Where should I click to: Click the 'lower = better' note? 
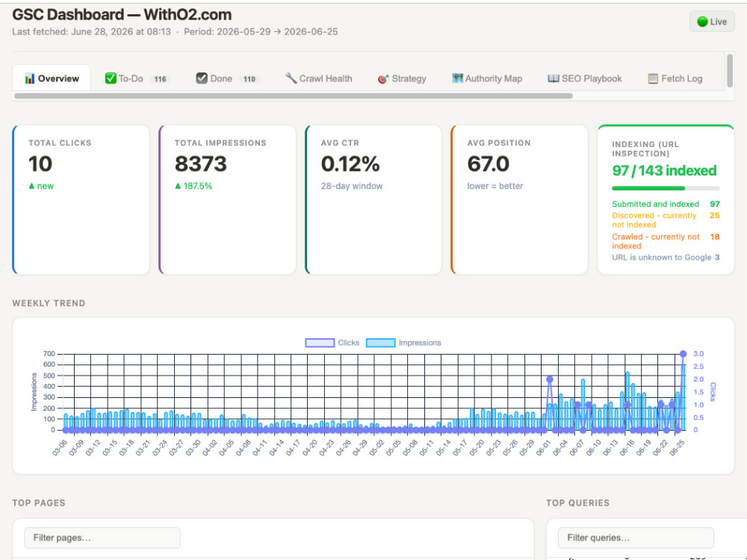[495, 186]
